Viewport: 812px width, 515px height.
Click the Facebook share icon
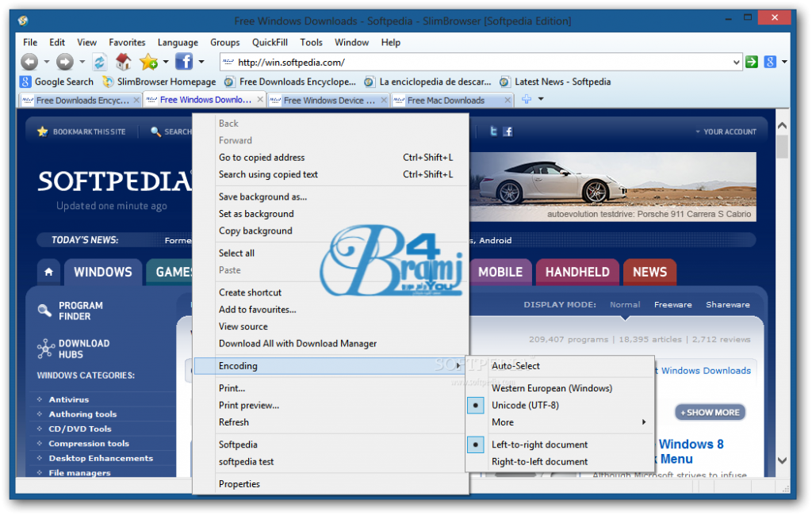pyautogui.click(x=184, y=61)
